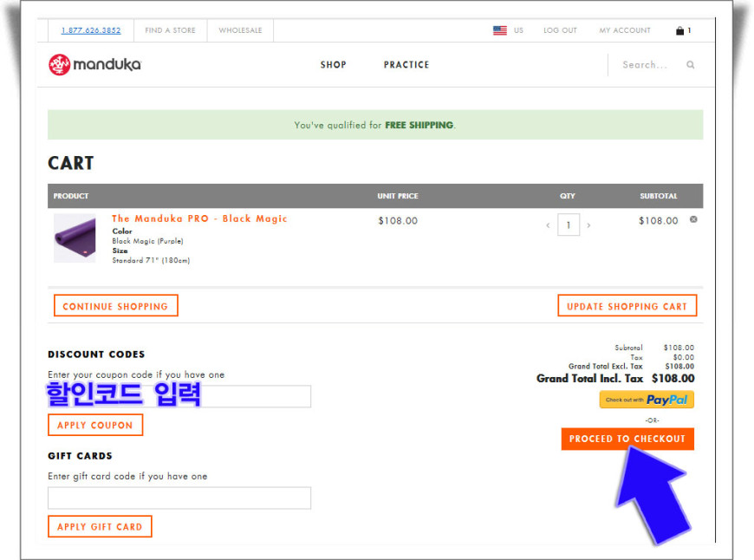Click the coupon code input field
754x560 pixels.
pos(179,396)
